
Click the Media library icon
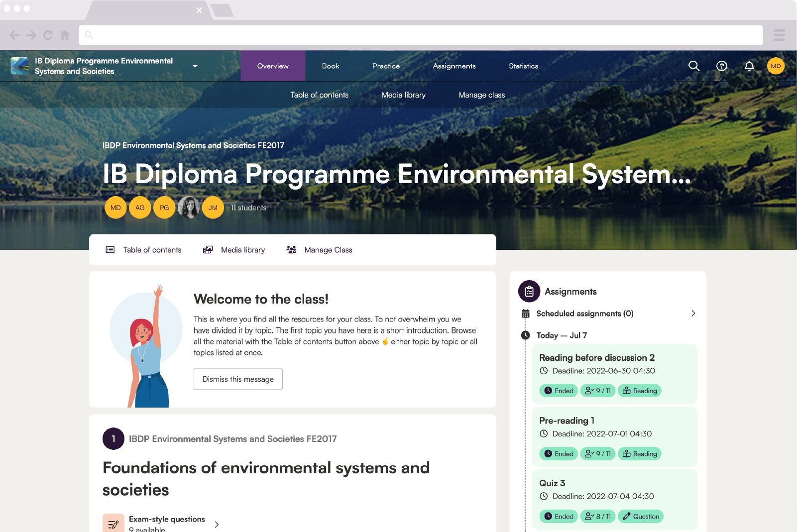(x=208, y=249)
